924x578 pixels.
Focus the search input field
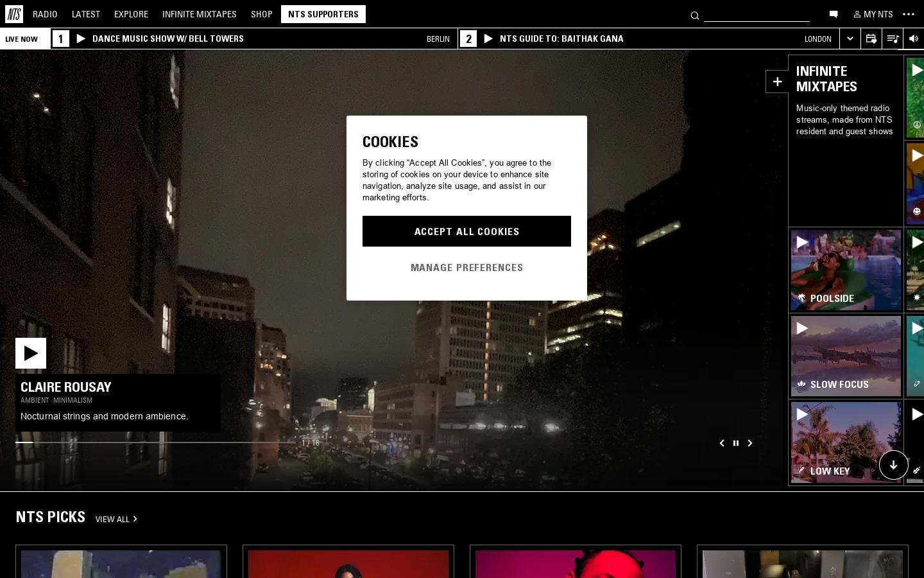pyautogui.click(x=757, y=15)
